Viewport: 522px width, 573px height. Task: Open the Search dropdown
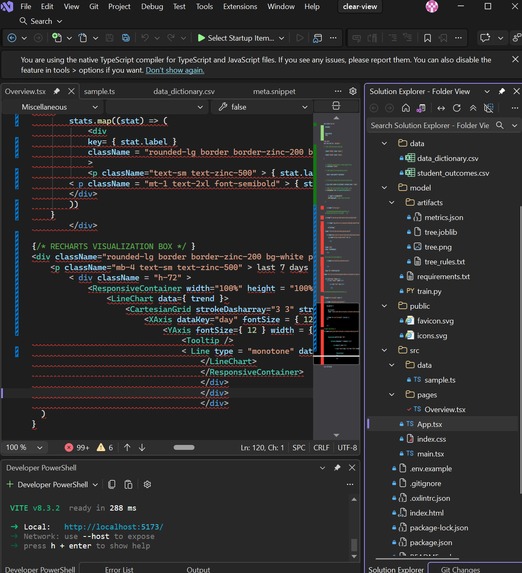[41, 21]
